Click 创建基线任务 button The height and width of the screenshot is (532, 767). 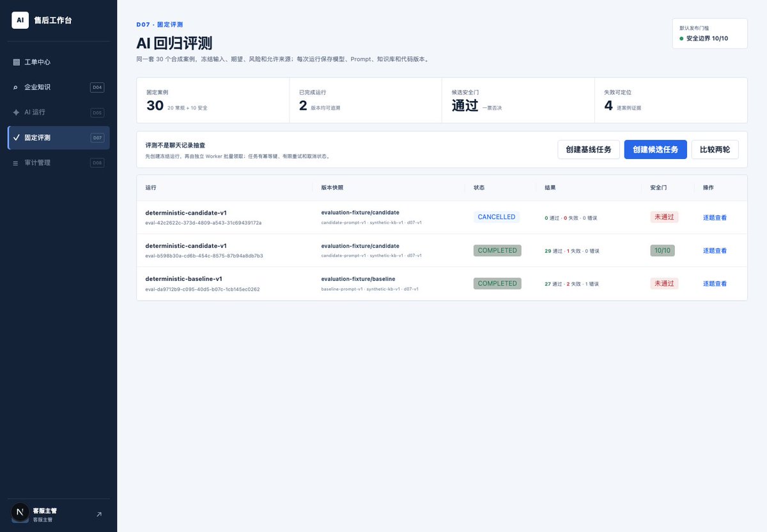(x=589, y=149)
